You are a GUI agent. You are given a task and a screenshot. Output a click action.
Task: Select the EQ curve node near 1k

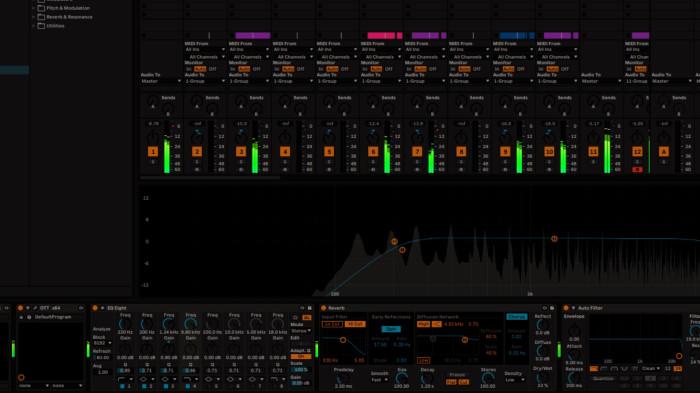click(x=554, y=239)
